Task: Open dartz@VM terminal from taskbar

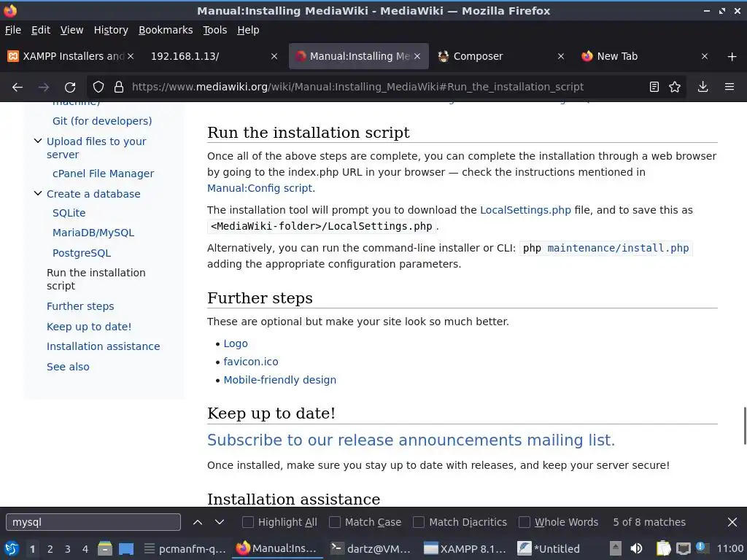Action: [371, 548]
